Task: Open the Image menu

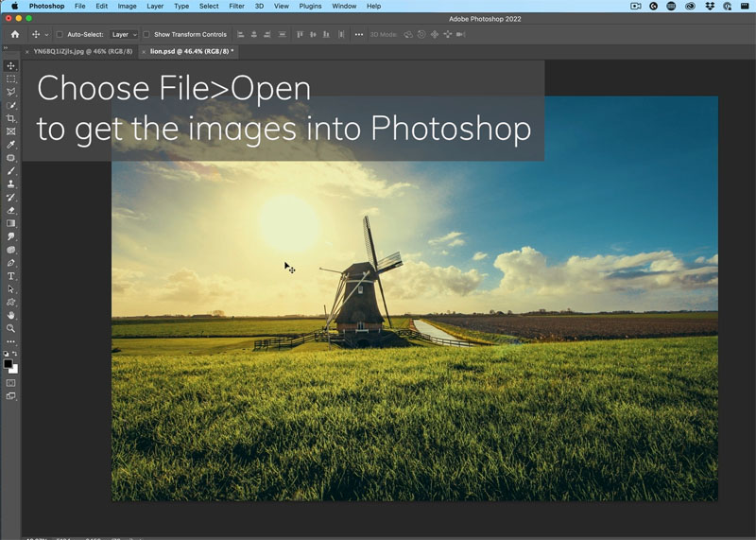Action: coord(127,6)
